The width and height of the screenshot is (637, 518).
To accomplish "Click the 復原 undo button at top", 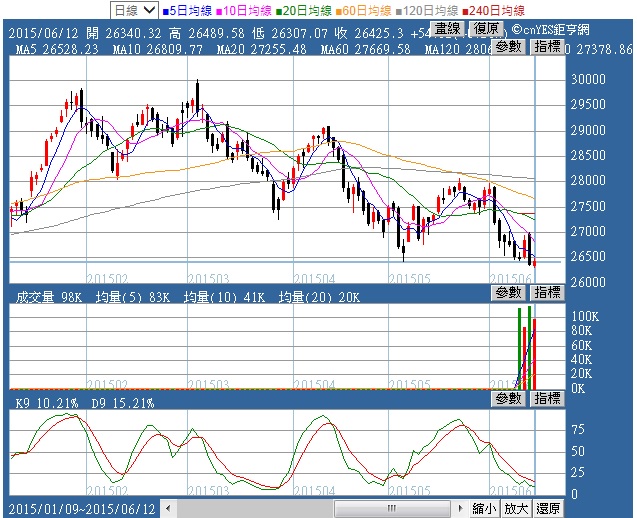I will click(x=487, y=29).
